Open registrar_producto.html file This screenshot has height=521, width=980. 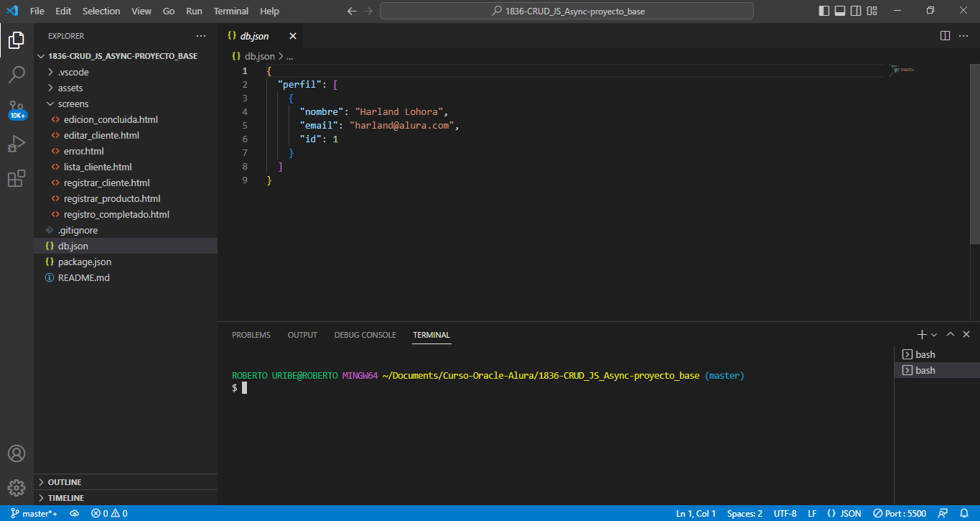[x=126, y=198]
